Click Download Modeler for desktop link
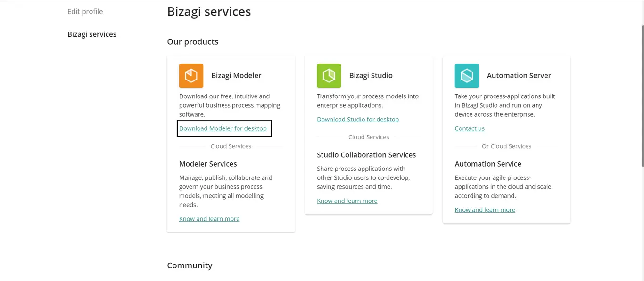Image resolution: width=644 pixels, height=281 pixels. coord(223,128)
